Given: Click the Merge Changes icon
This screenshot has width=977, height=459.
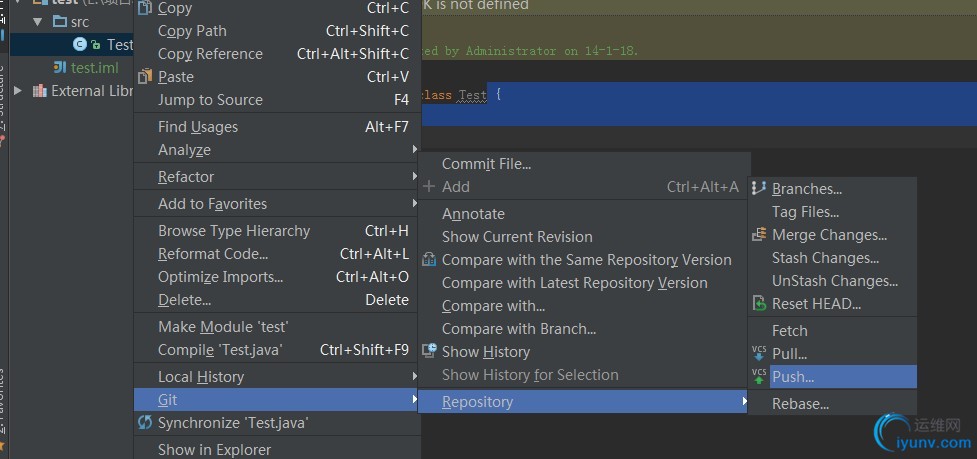Looking at the screenshot, I should tap(758, 235).
